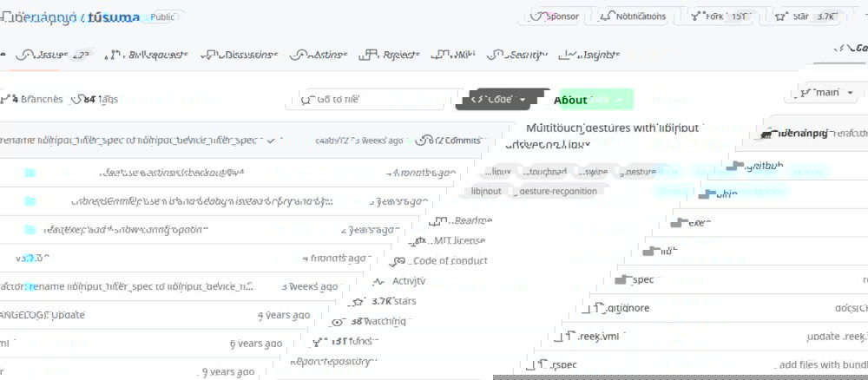868x380 pixels.
Task: Open the .reek.yml file
Action: coord(599,337)
